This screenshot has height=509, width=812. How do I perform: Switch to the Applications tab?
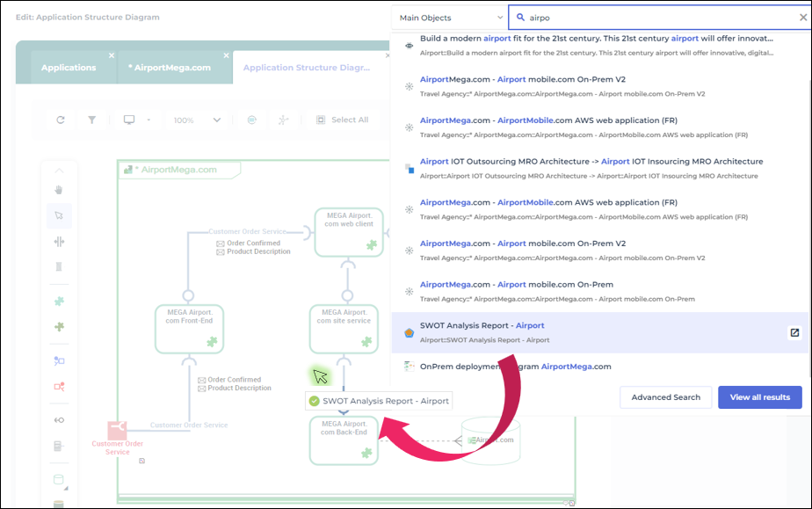pyautogui.click(x=69, y=68)
